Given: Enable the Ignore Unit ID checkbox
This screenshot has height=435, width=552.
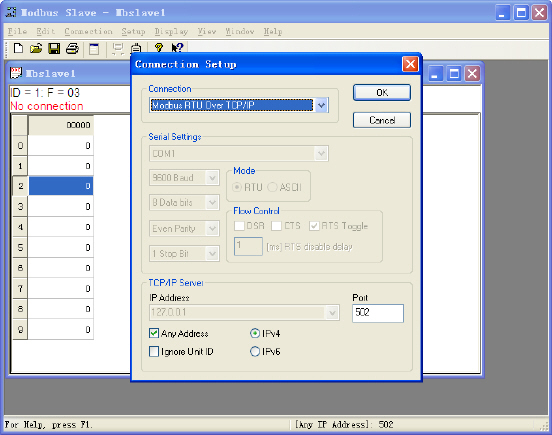Looking at the screenshot, I should (x=154, y=351).
